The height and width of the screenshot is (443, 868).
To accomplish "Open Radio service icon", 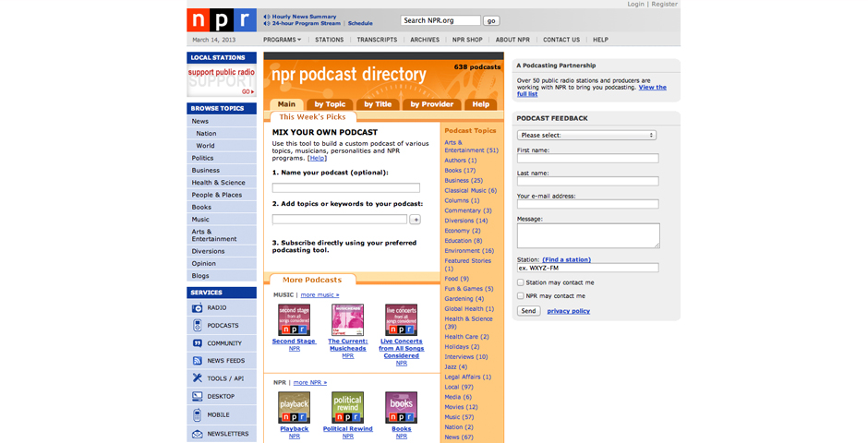I will (197, 307).
